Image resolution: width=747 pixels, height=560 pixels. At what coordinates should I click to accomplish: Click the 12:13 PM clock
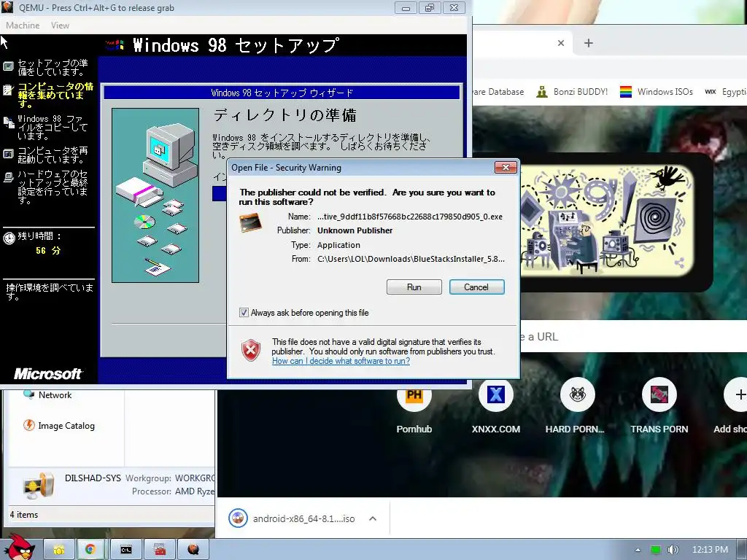point(710,550)
